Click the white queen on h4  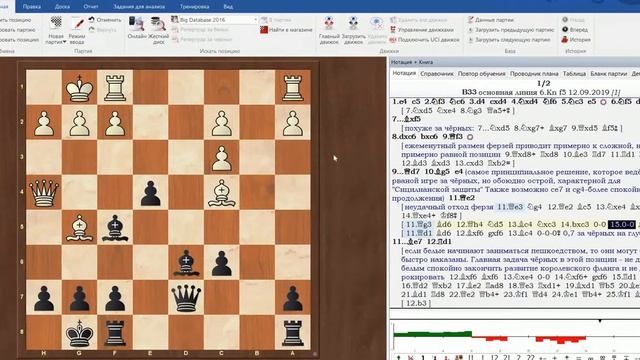[x=44, y=192]
